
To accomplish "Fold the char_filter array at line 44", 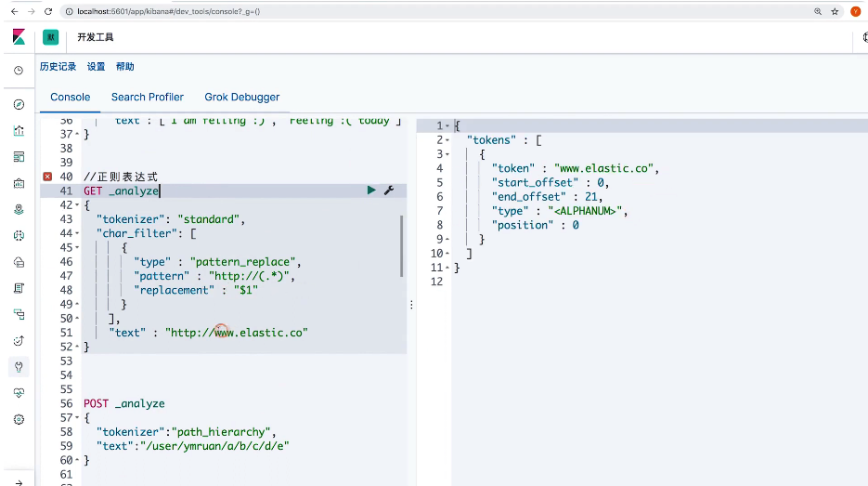I will [x=77, y=233].
